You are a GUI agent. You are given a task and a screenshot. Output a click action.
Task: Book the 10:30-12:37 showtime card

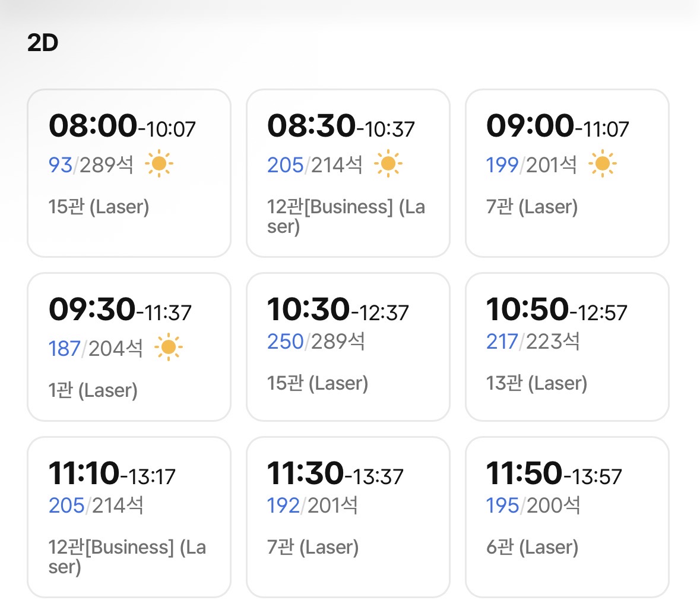coord(348,347)
